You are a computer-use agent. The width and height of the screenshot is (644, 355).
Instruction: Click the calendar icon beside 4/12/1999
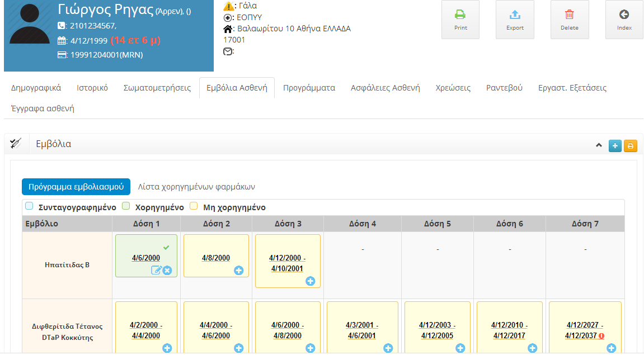(62, 41)
